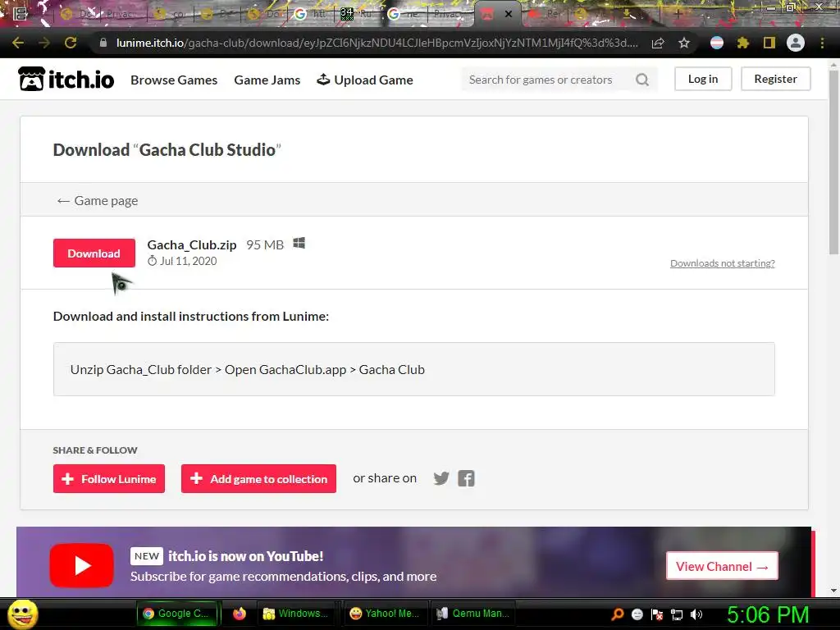Click the share page icon in the address bar
840x630 pixels.
tap(658, 43)
